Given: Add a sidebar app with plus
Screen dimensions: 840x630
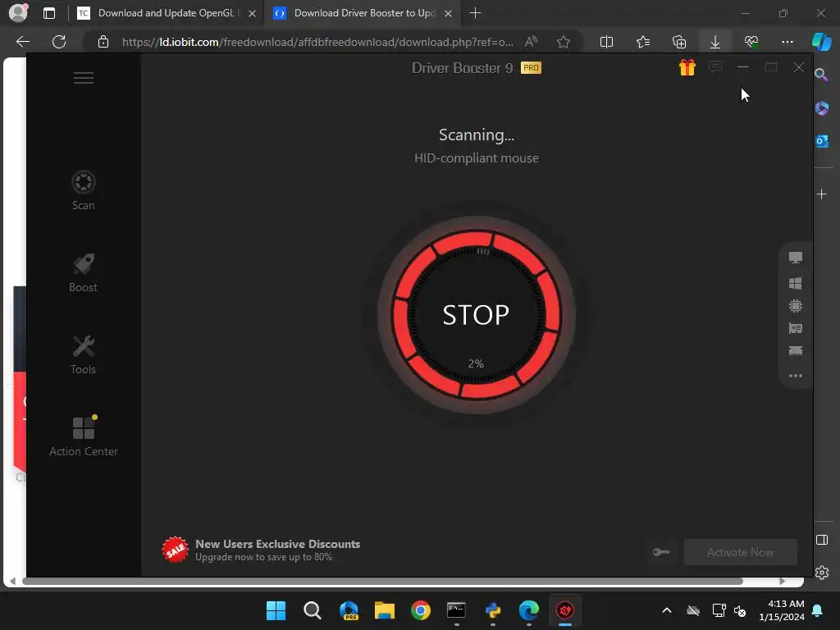Looking at the screenshot, I should [x=822, y=194].
